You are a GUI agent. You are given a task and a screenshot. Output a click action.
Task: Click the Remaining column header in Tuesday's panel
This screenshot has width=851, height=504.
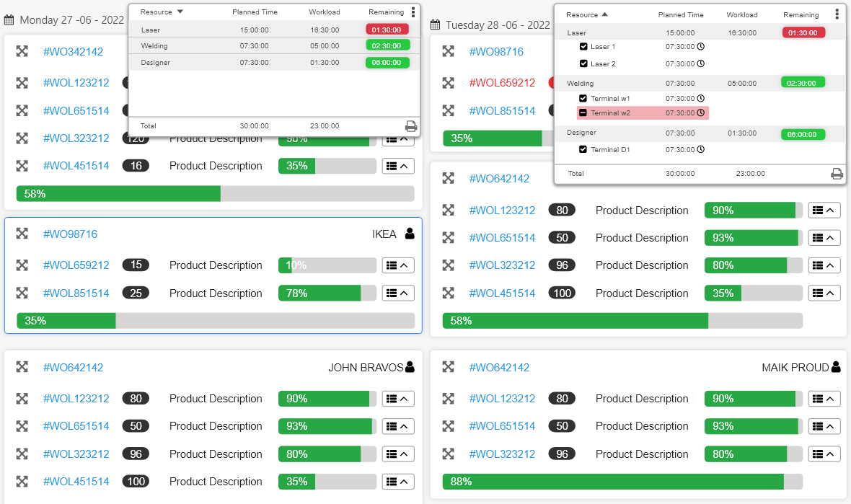801,14
